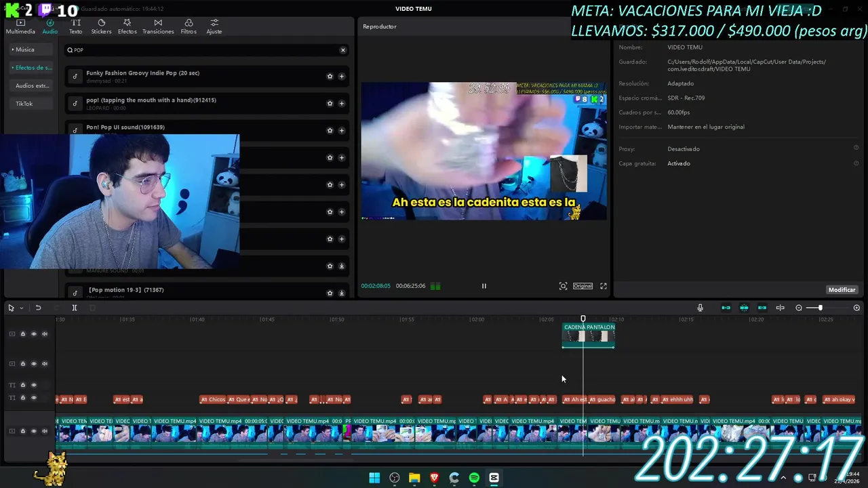Screen dimensions: 868x488
Task: Select the 'guacho' caption clip
Action: [602, 400]
